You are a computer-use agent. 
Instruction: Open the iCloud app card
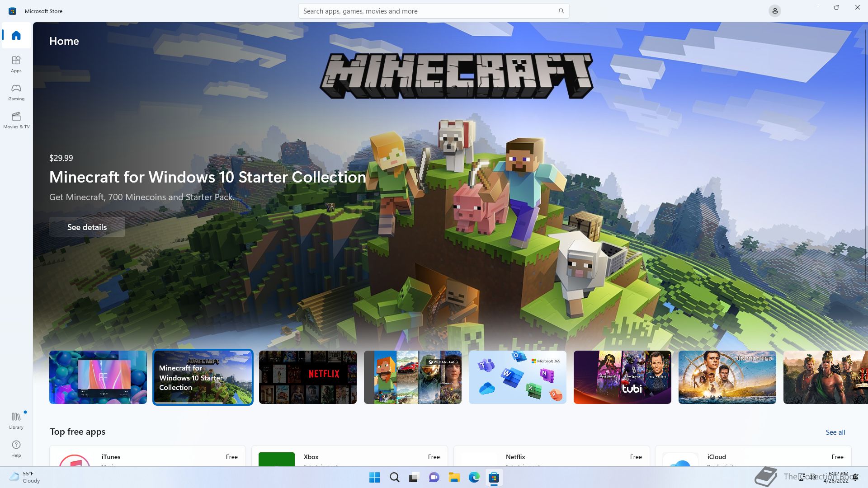[753, 456]
